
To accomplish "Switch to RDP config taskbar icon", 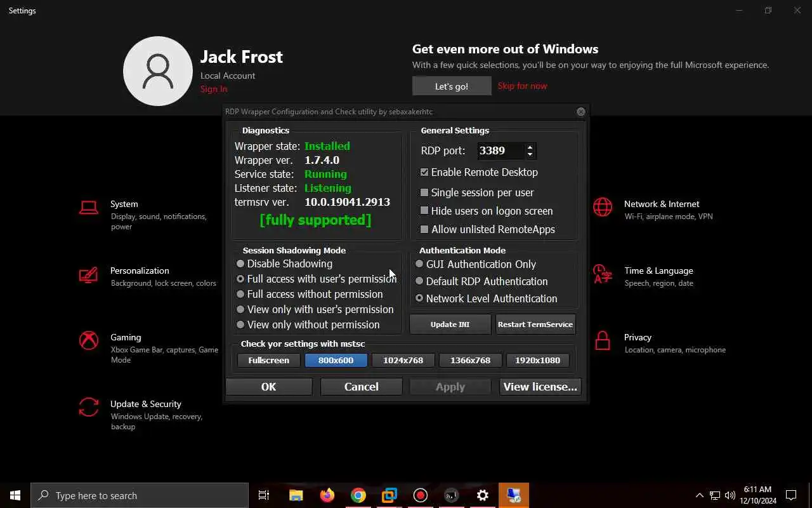I will (514, 495).
